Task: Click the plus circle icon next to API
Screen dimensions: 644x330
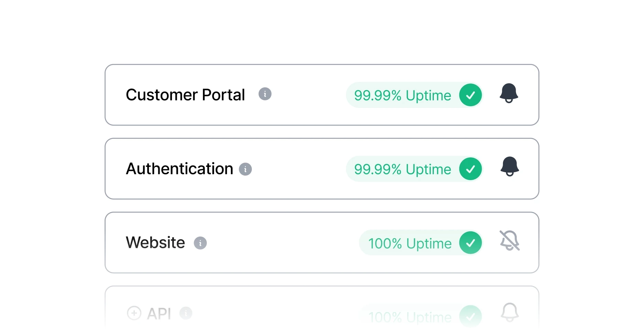Action: [134, 313]
